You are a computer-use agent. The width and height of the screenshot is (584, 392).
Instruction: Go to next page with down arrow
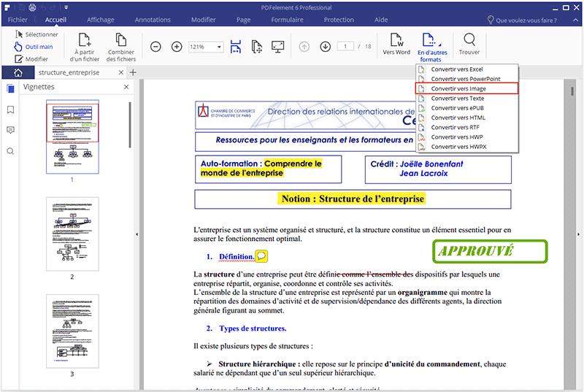pyautogui.click(x=325, y=47)
